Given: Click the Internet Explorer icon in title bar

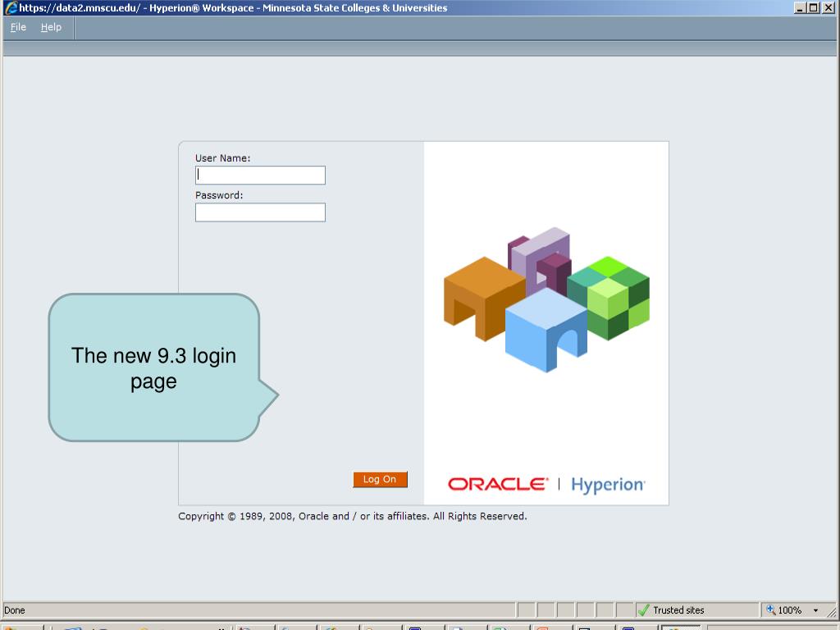Looking at the screenshot, I should click(10, 8).
